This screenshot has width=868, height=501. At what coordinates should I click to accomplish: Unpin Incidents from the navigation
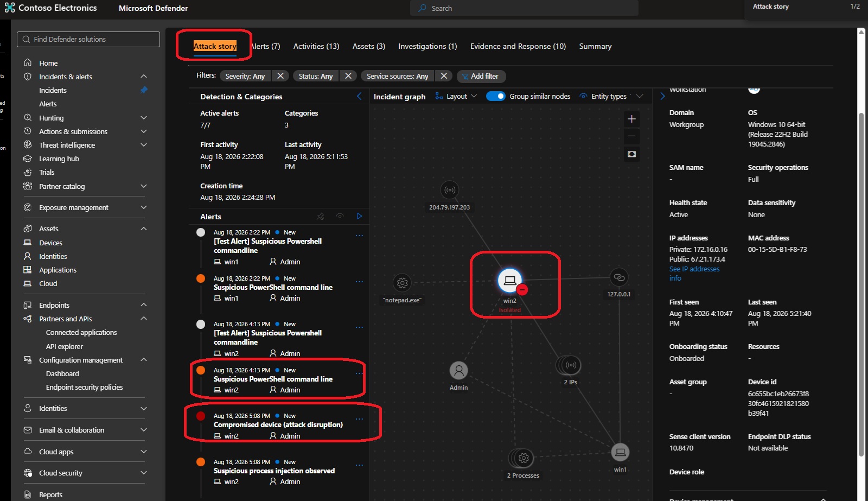(x=144, y=90)
